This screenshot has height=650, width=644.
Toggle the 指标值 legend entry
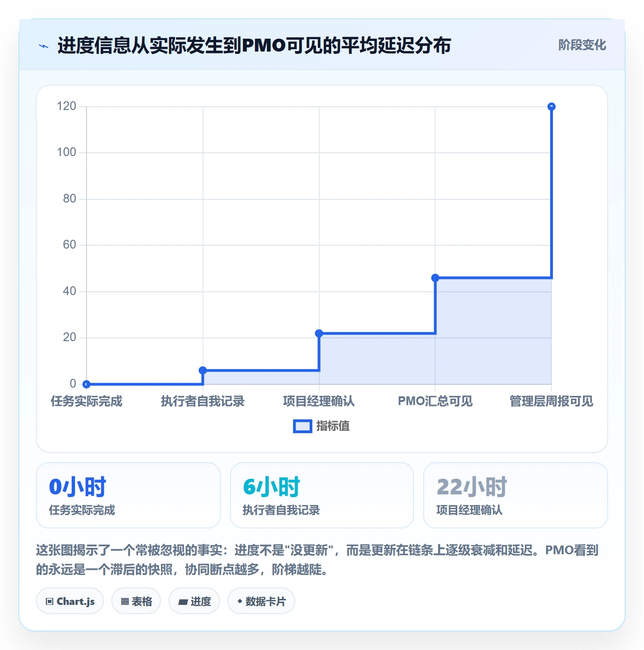[322, 426]
